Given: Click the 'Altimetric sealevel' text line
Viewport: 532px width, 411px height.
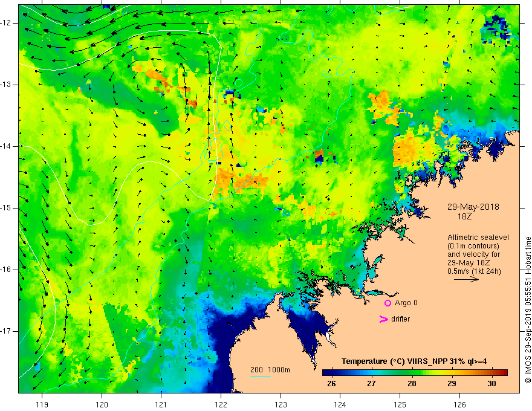Looking at the screenshot, I should point(478,238).
